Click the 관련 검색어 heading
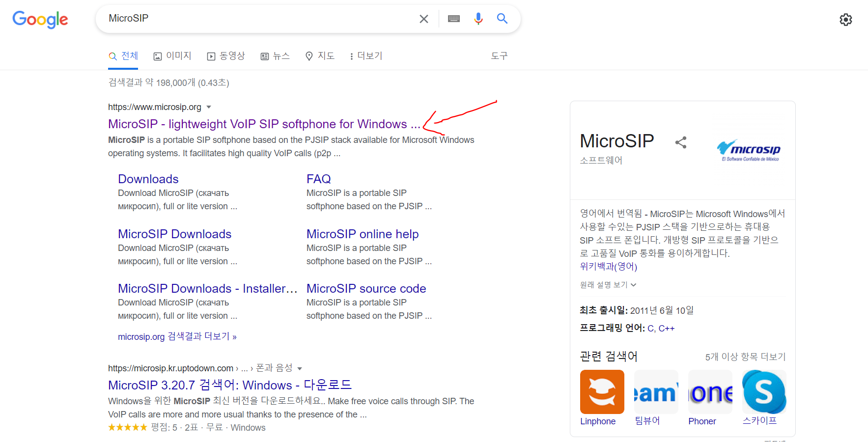 (x=609, y=356)
